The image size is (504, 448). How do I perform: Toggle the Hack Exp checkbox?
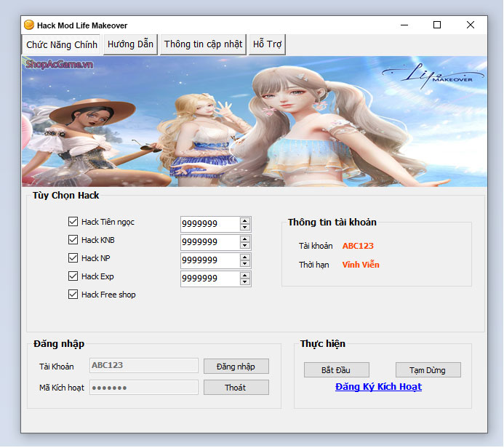coord(73,276)
